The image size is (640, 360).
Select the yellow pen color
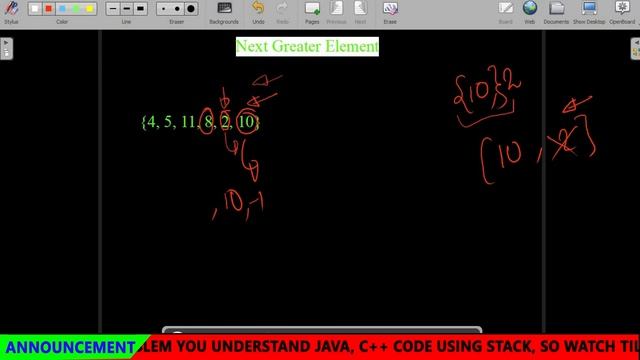[x=89, y=9]
